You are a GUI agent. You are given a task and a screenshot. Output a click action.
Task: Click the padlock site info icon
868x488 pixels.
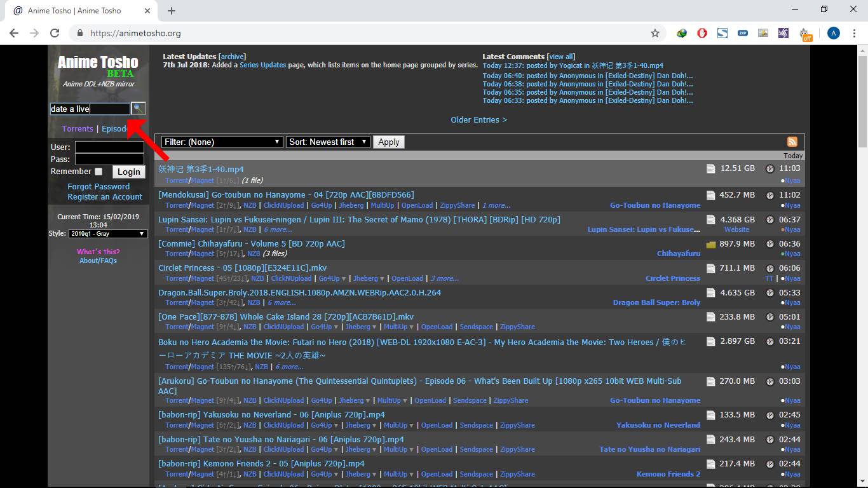[80, 33]
